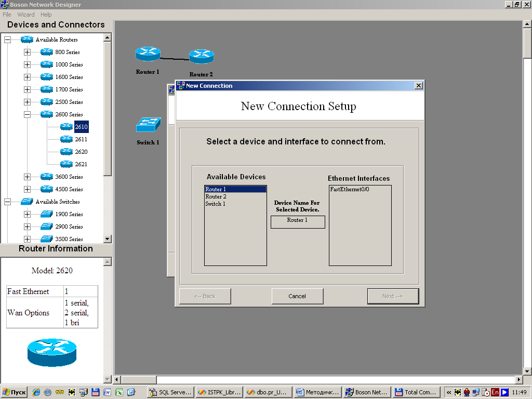Expand the 2500 Series node
This screenshot has height=399, width=532.
(27, 102)
